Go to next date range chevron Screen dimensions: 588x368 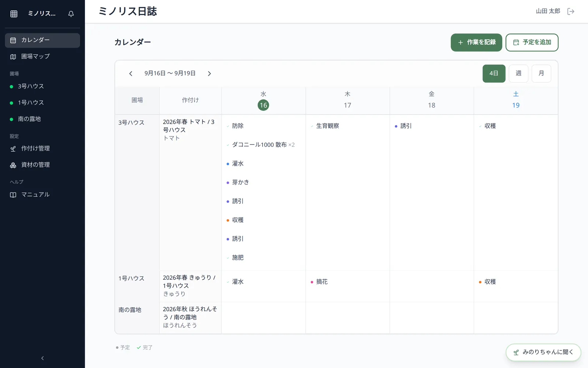point(209,74)
